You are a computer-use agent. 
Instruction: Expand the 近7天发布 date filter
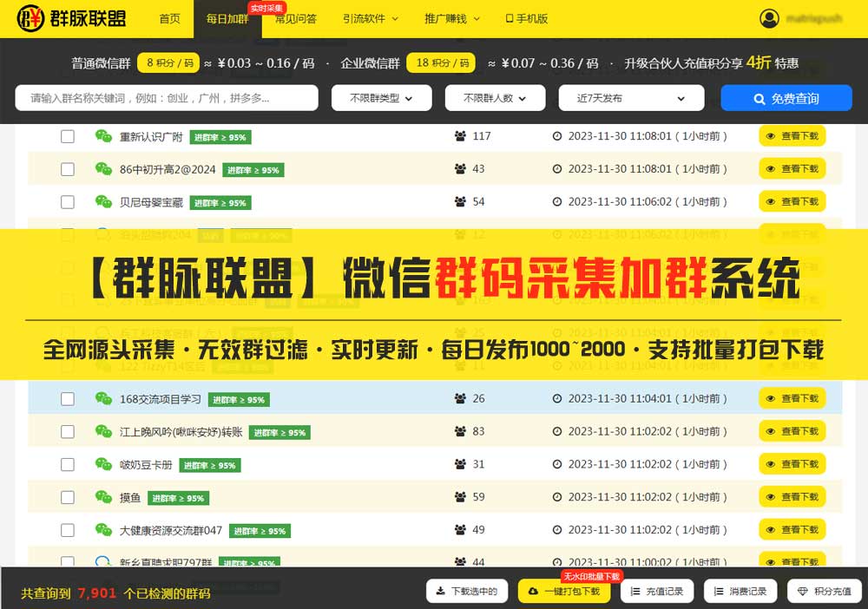coord(631,98)
